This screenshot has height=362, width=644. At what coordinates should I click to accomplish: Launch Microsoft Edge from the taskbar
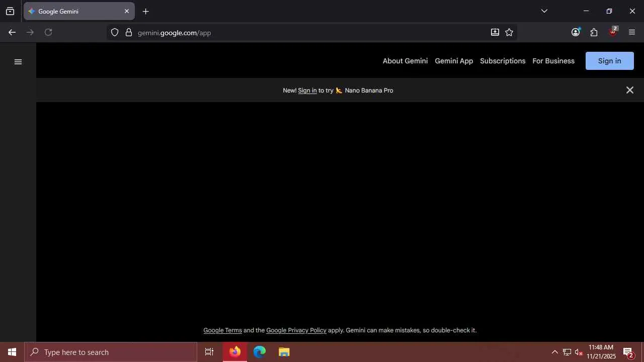click(260, 352)
